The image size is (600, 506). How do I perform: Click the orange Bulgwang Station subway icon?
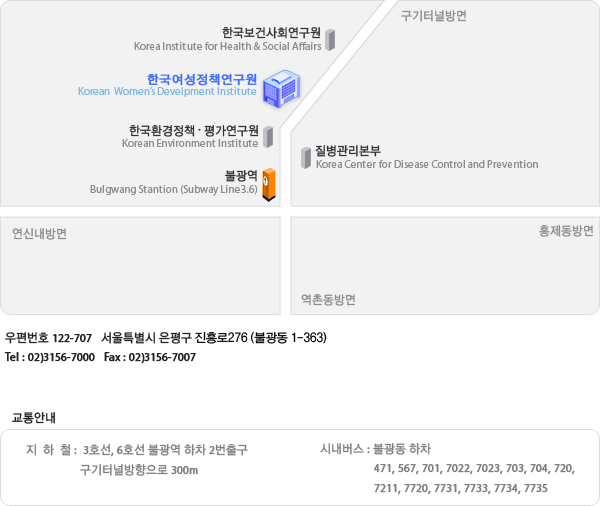coord(269,184)
